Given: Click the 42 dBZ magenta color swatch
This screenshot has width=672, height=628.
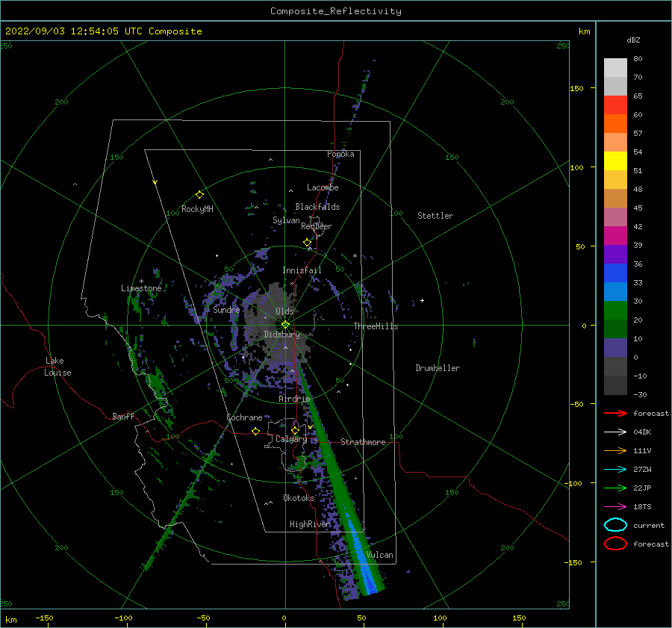Looking at the screenshot, I should click(615, 236).
